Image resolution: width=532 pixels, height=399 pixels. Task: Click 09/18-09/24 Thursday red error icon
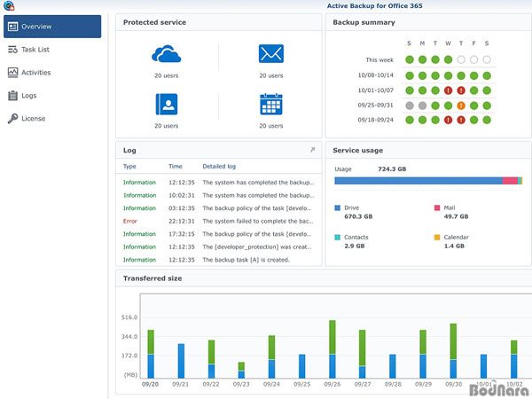[461, 120]
